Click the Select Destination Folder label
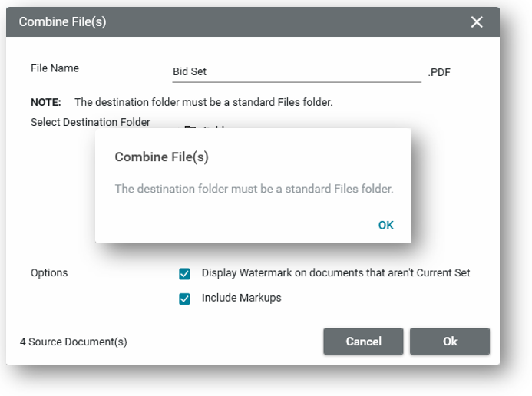This screenshot has width=532, height=396. [91, 122]
